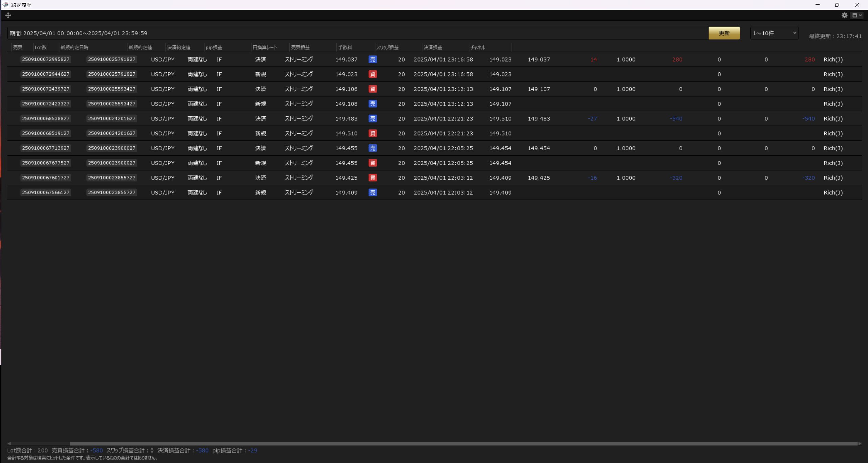The width and height of the screenshot is (868, 463).
Task: Sort by the 新規約定日時 column header
Action: click(74, 47)
